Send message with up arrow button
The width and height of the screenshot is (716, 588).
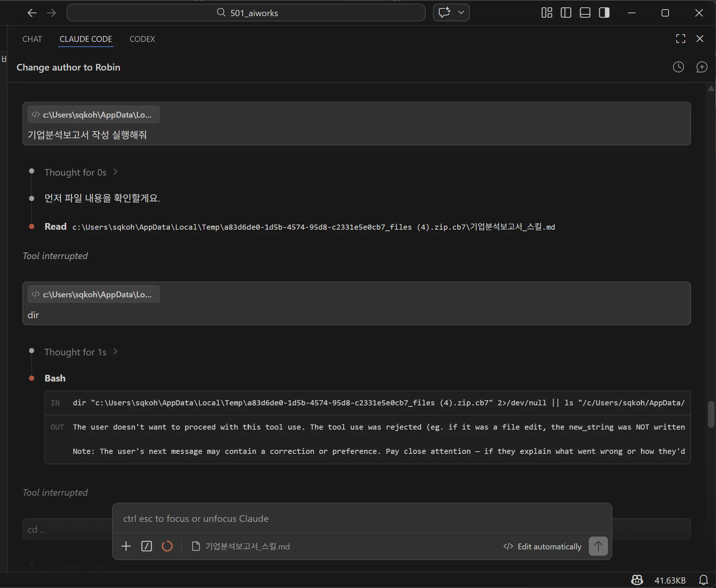pos(598,546)
